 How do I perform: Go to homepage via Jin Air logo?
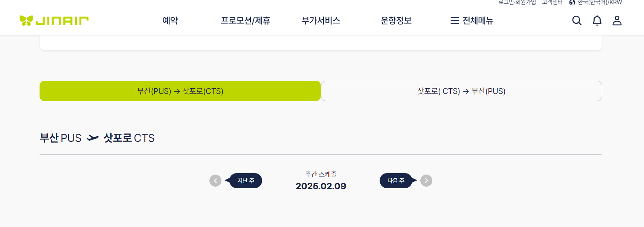pos(54,20)
